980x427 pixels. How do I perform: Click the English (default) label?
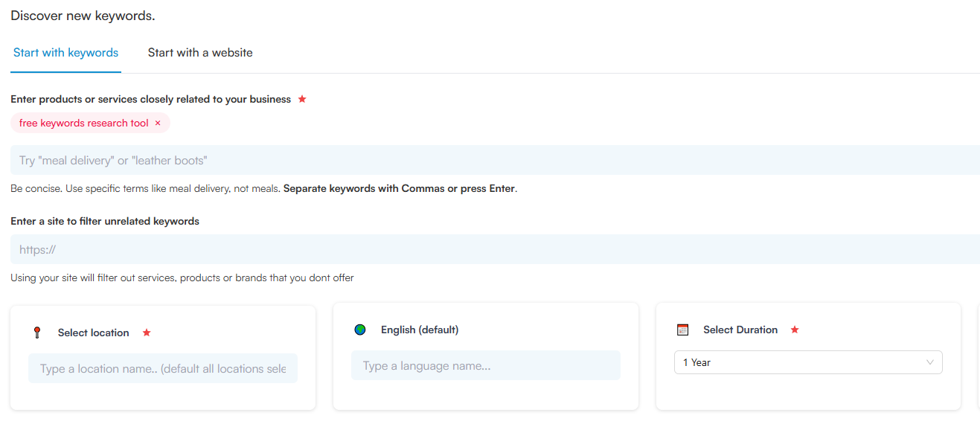point(420,330)
